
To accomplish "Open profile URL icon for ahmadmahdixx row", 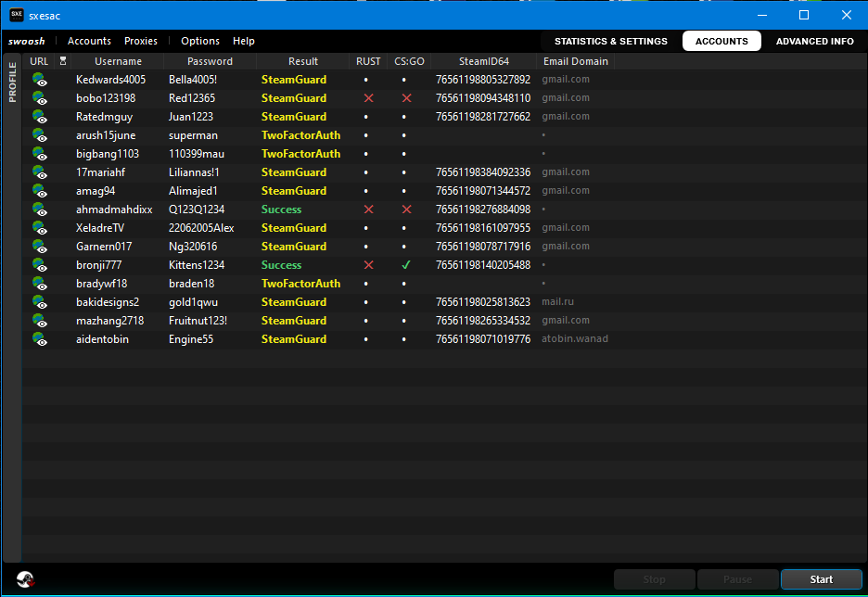I will (x=39, y=210).
